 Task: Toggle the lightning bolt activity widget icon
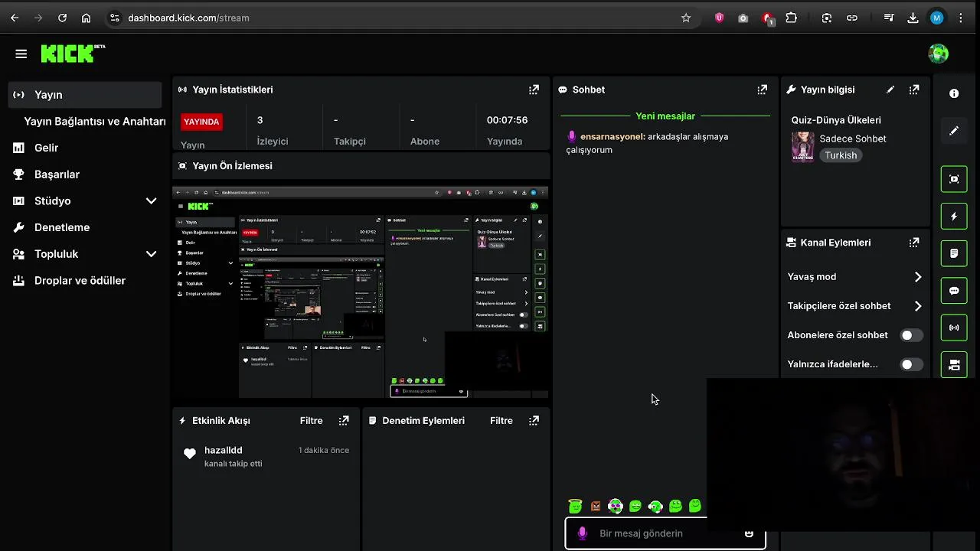954,217
